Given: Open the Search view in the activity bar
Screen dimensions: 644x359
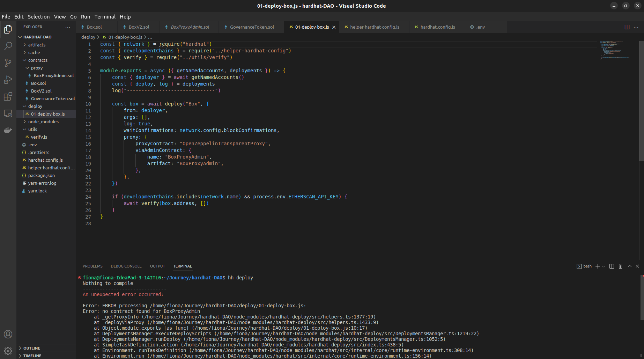Looking at the screenshot, I should 8,46.
